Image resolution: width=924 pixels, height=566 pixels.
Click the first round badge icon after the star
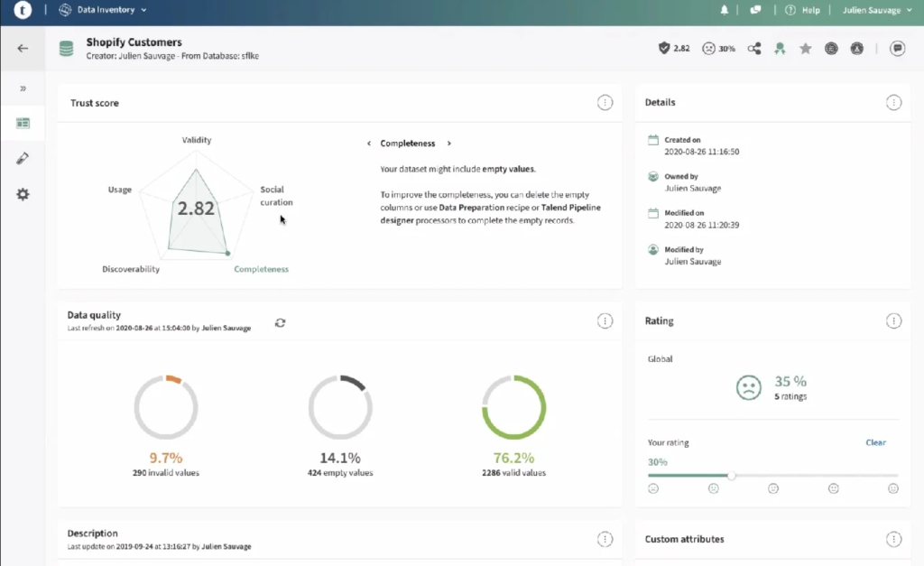(831, 49)
